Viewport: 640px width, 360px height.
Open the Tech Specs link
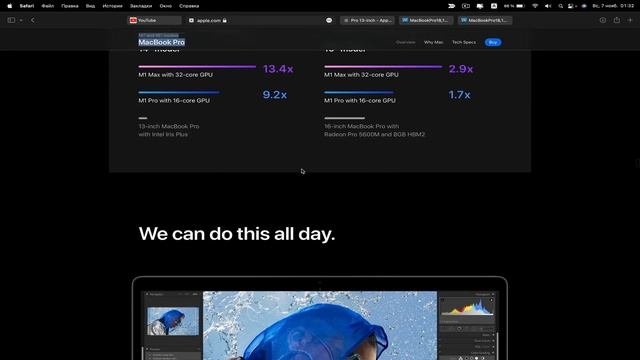pyautogui.click(x=464, y=42)
